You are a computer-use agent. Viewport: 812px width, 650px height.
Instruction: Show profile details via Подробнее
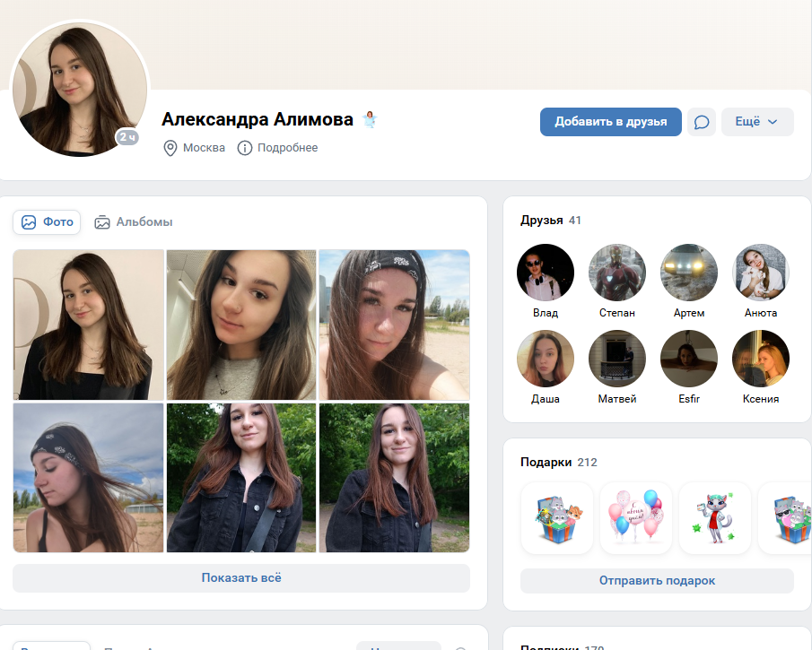click(x=277, y=148)
